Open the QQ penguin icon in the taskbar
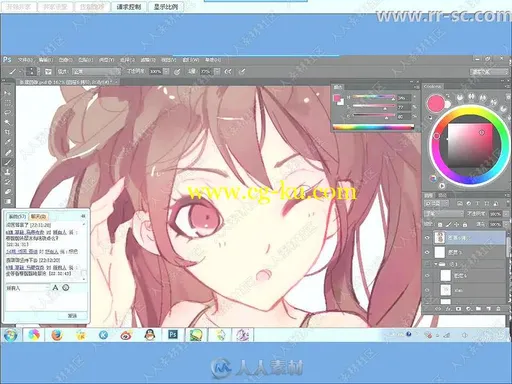 point(150,335)
